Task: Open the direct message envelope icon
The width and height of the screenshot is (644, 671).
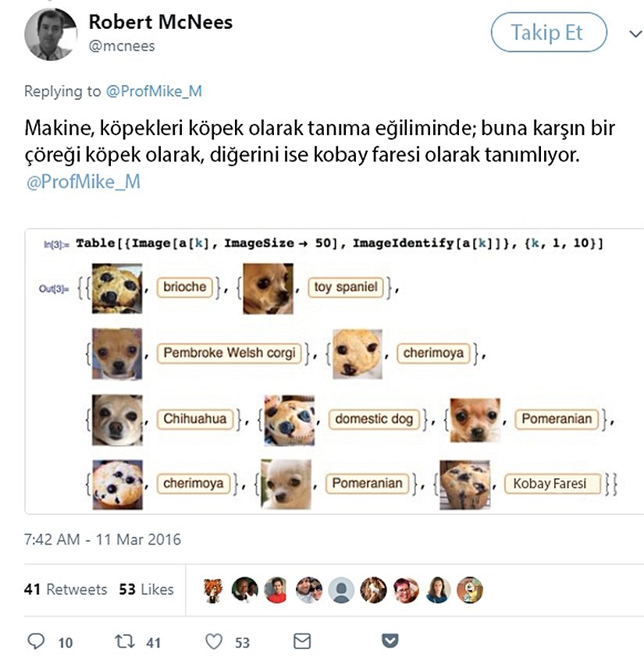Action: (304, 641)
